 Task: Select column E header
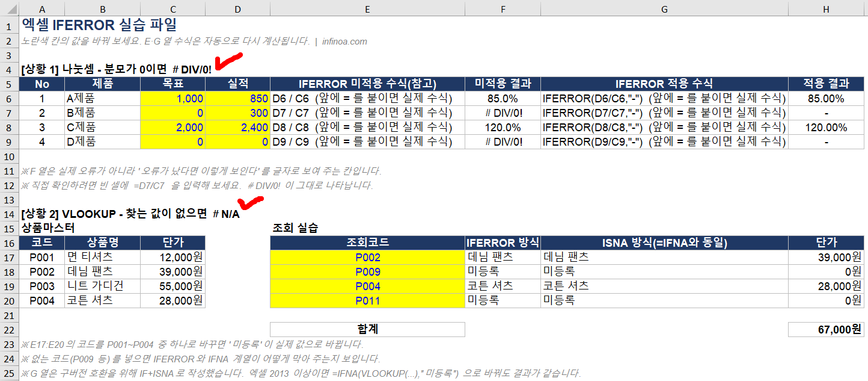pyautogui.click(x=367, y=9)
